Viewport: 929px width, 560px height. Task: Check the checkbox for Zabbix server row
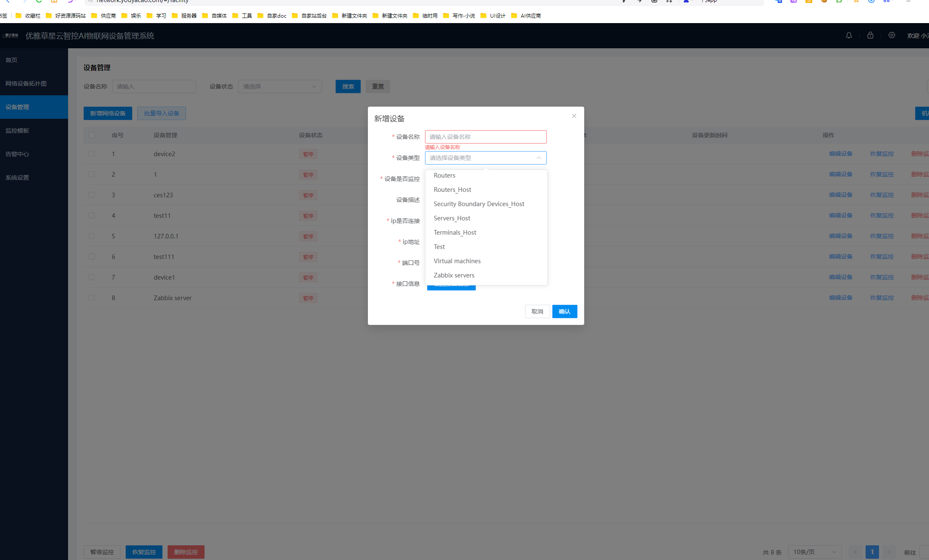pos(92,298)
